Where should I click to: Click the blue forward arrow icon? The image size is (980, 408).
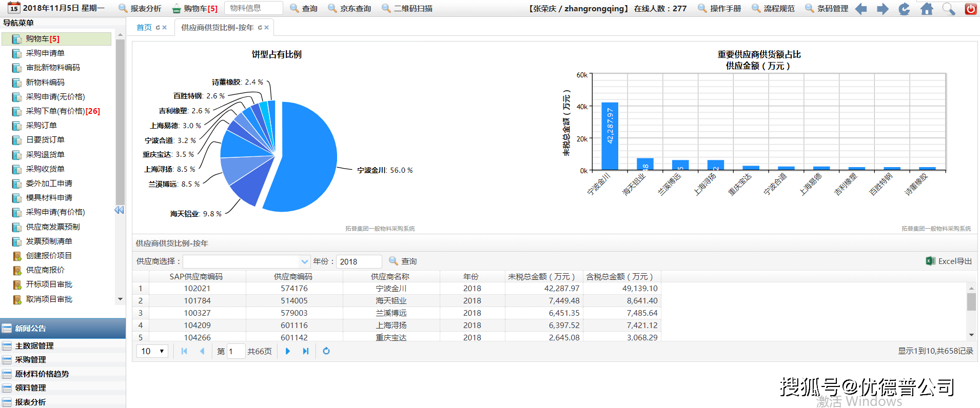(883, 9)
